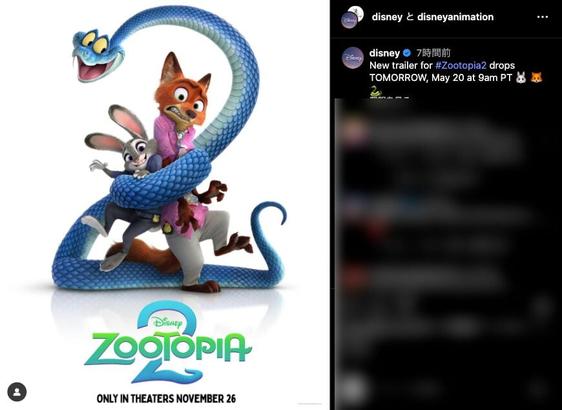Click the snake emoji in the caption
This screenshot has width=562, height=410.
376,91
